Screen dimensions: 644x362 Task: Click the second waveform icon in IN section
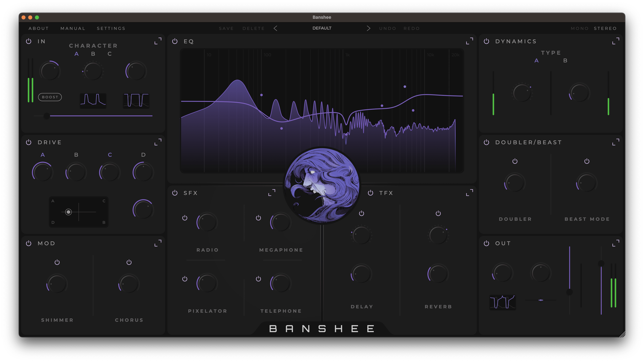pos(136,101)
